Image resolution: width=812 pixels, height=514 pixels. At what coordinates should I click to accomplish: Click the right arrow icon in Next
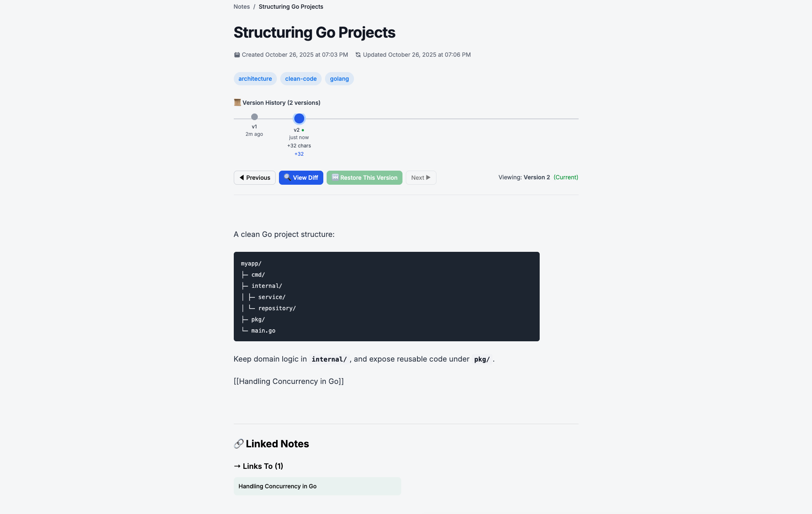[x=428, y=177]
